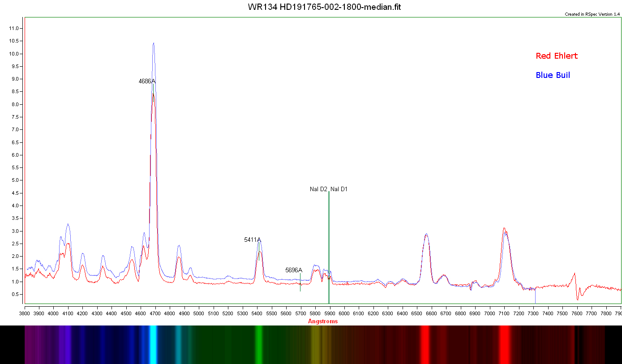622x364 pixels.
Task: Click the 4686A emission line label
Action: [147, 81]
